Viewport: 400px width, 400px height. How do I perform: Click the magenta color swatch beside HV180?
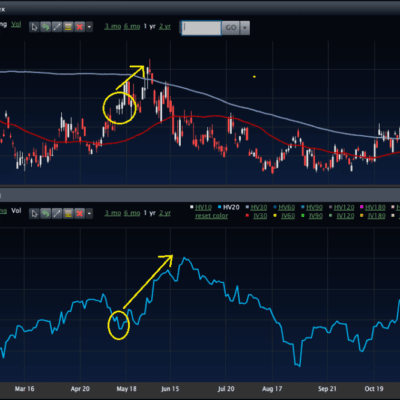click(362, 207)
